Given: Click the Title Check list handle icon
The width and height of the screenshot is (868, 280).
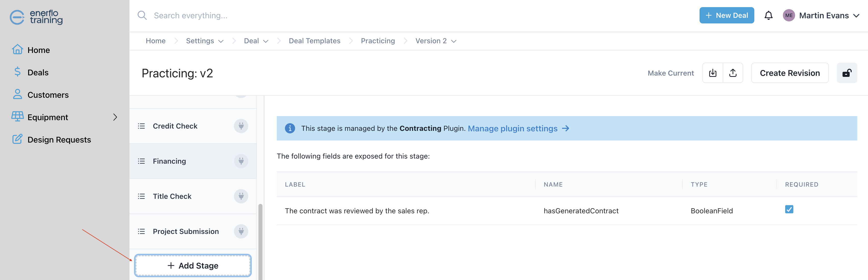Looking at the screenshot, I should [141, 196].
